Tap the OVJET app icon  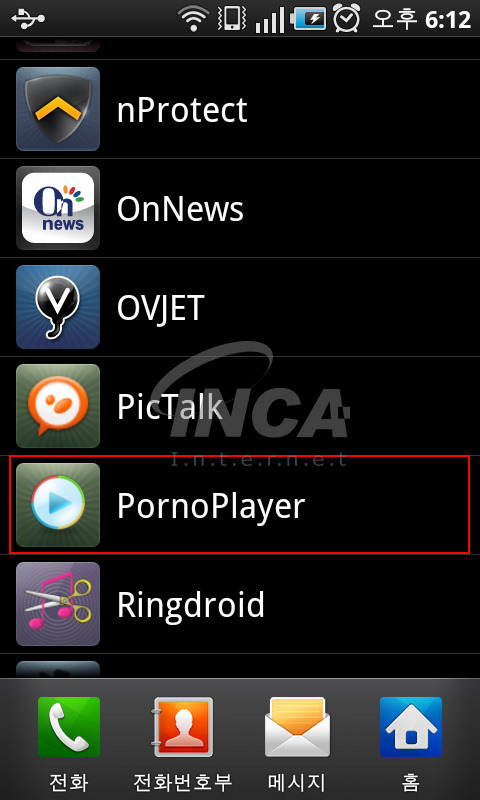(58, 307)
